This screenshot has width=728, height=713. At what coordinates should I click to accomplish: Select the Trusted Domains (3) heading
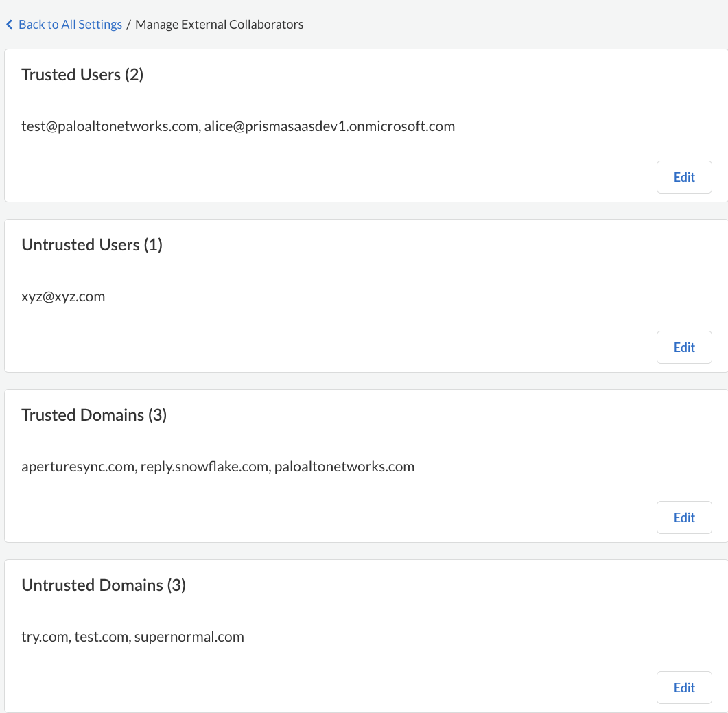tap(94, 415)
